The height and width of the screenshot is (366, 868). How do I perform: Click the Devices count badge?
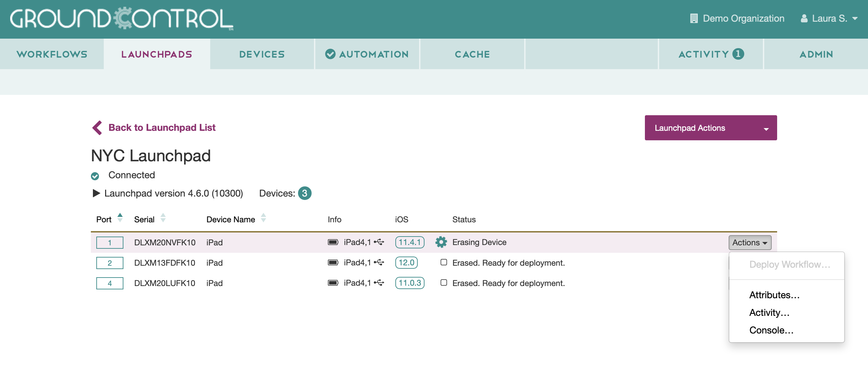click(304, 193)
